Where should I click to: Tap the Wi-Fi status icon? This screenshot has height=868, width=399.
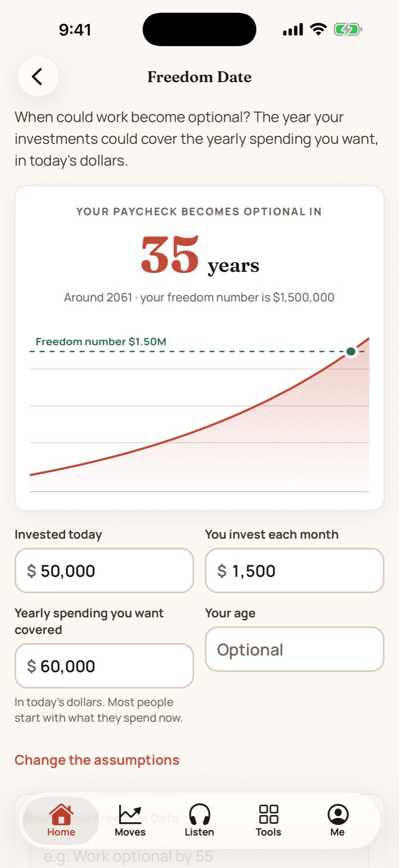pyautogui.click(x=319, y=29)
